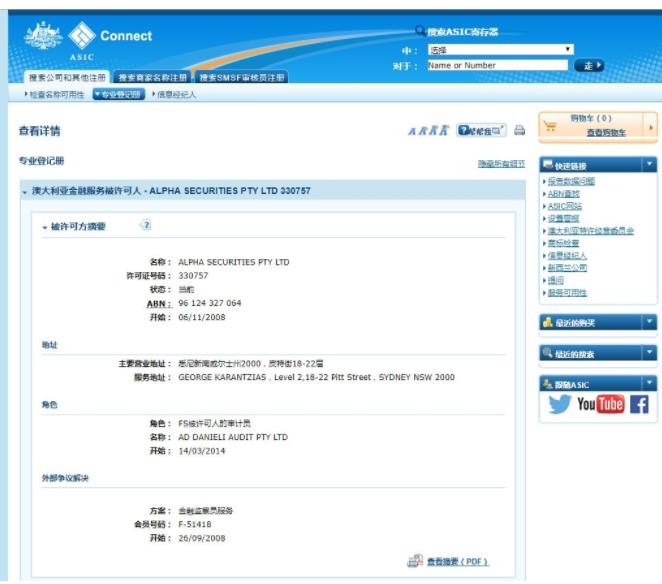This screenshot has width=662, height=584.
Task: Click the ABN查找 quick link
Action: click(563, 194)
